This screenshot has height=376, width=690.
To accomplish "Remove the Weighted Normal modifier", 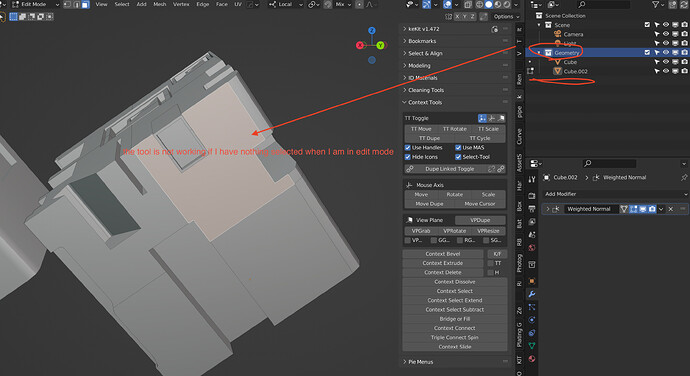I will click(x=671, y=209).
